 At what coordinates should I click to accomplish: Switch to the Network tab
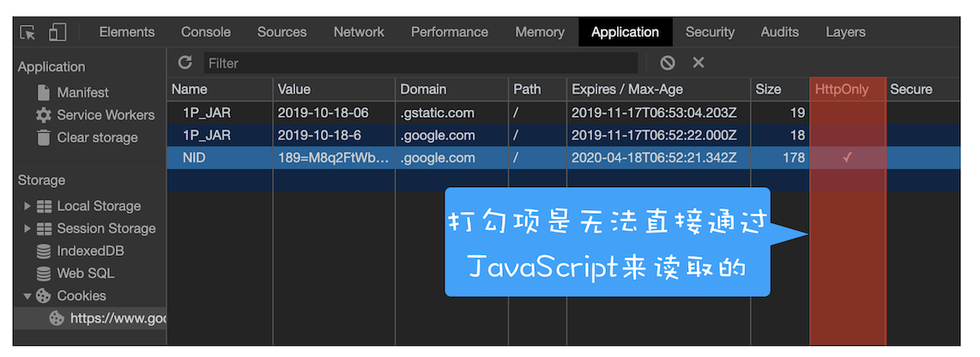point(359,32)
